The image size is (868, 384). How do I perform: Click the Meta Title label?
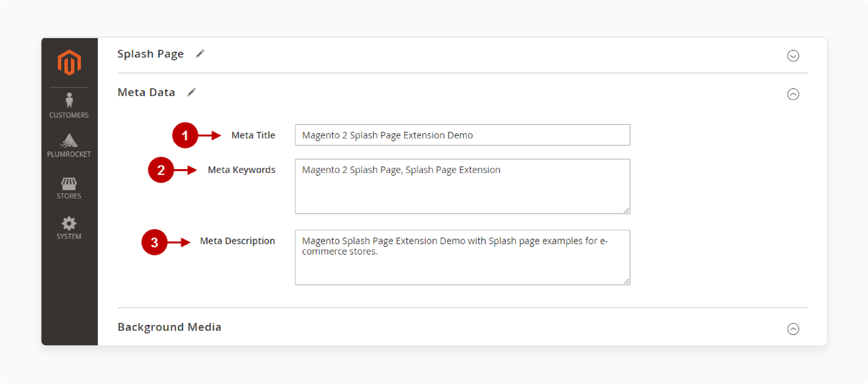tap(253, 135)
